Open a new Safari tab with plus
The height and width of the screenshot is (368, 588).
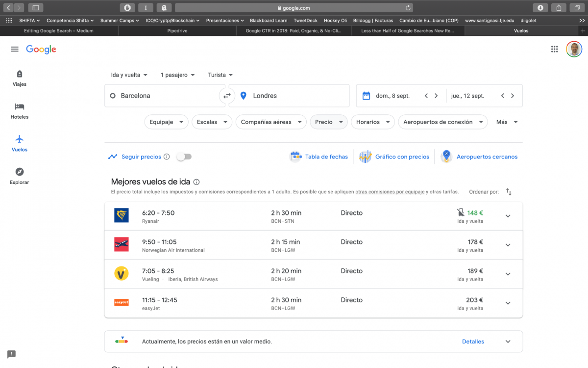pyautogui.click(x=583, y=30)
